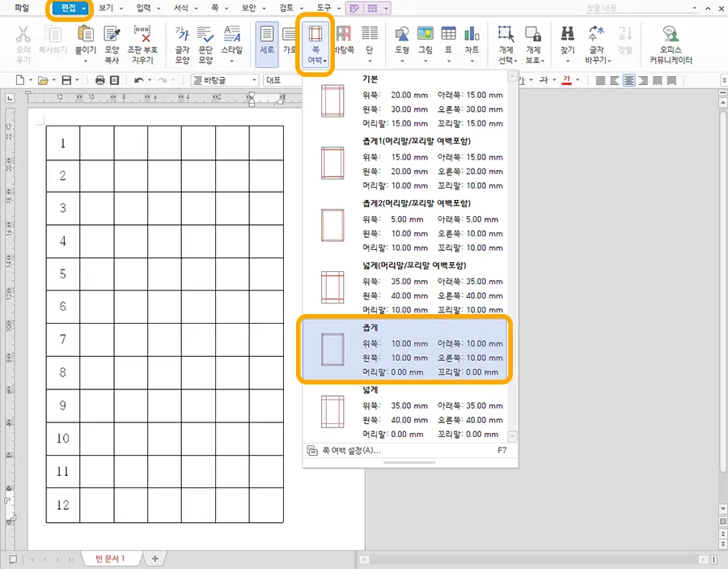Open the red font color dropdown

(x=578, y=80)
